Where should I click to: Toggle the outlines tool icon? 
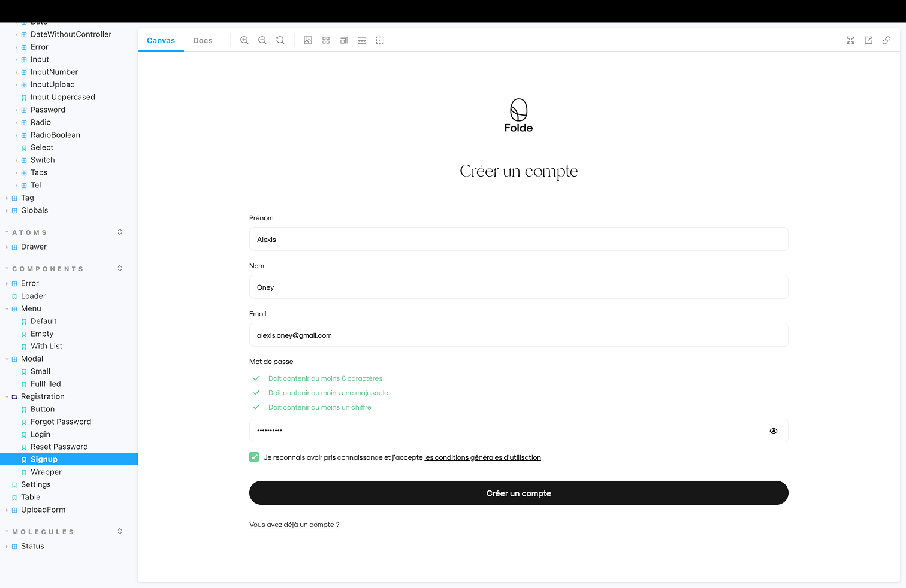(380, 40)
